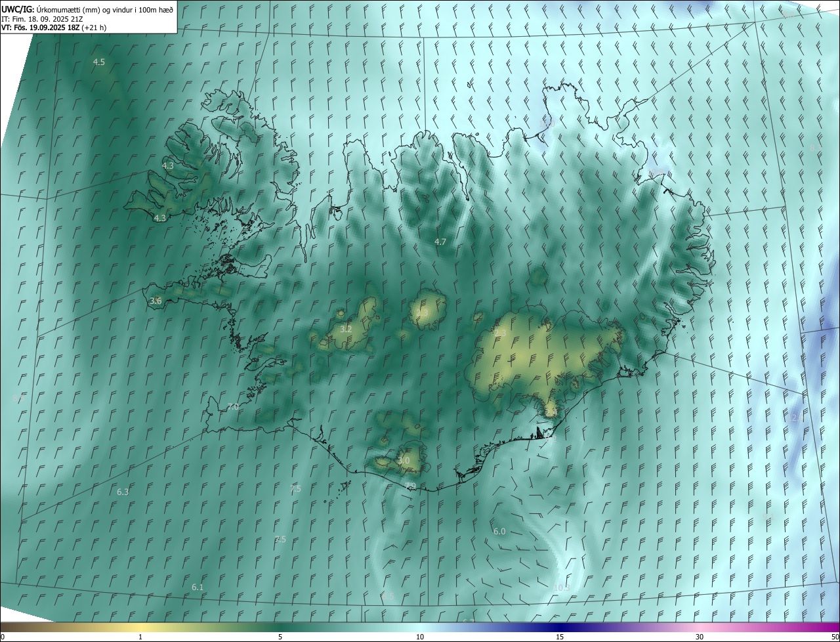Click the 4.5 value label on the map
The width and height of the screenshot is (840, 642).
(99, 62)
